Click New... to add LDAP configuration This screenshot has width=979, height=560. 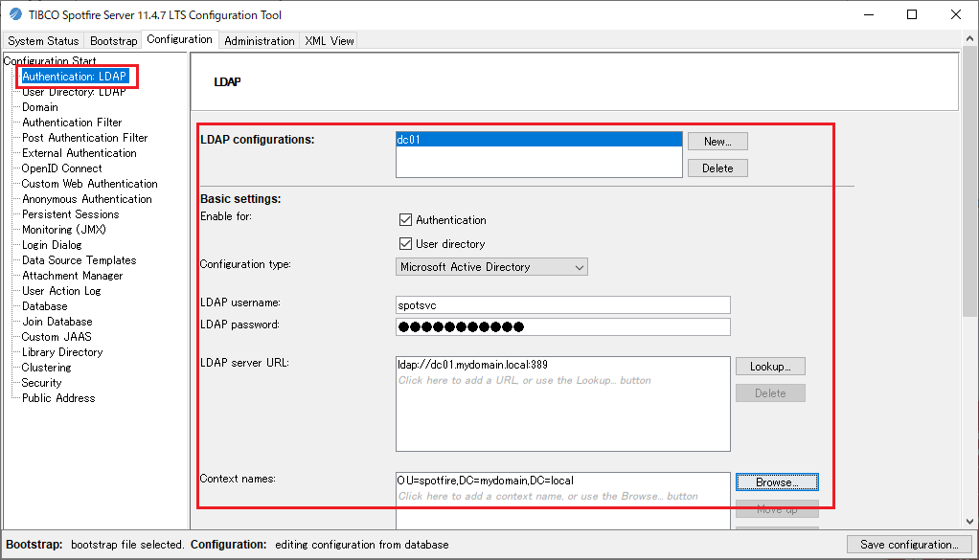pyautogui.click(x=717, y=142)
